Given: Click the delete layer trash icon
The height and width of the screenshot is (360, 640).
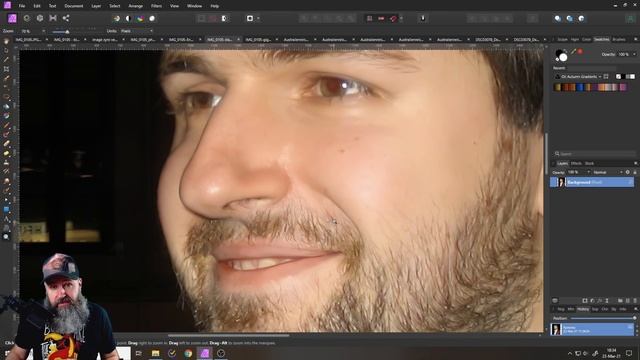Looking at the screenshot, I should pos(635,300).
